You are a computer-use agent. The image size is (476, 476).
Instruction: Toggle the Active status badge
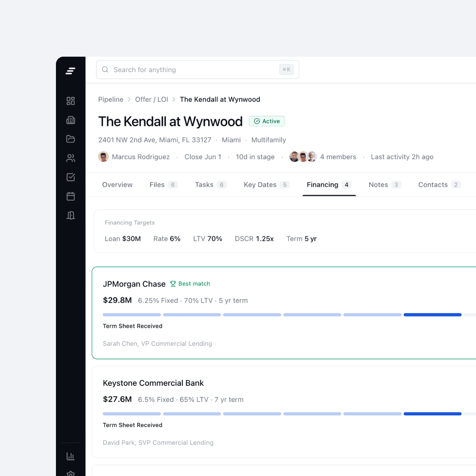(x=267, y=121)
